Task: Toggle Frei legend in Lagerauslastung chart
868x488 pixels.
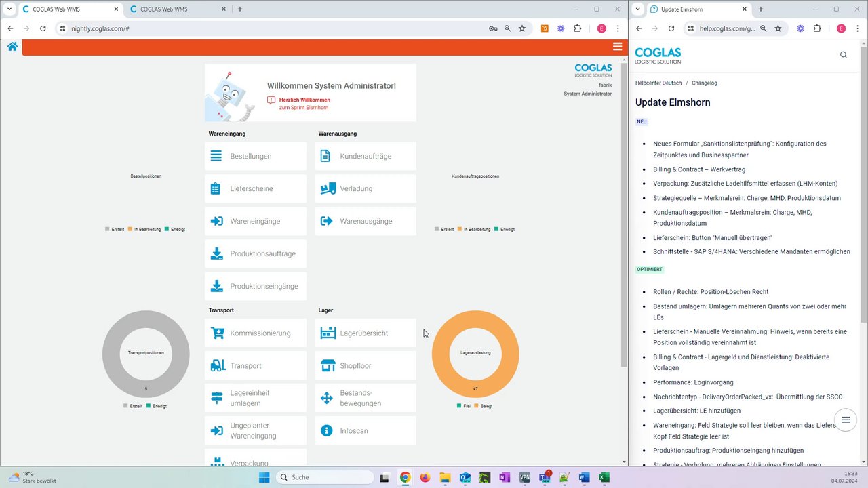Action: 464,405
